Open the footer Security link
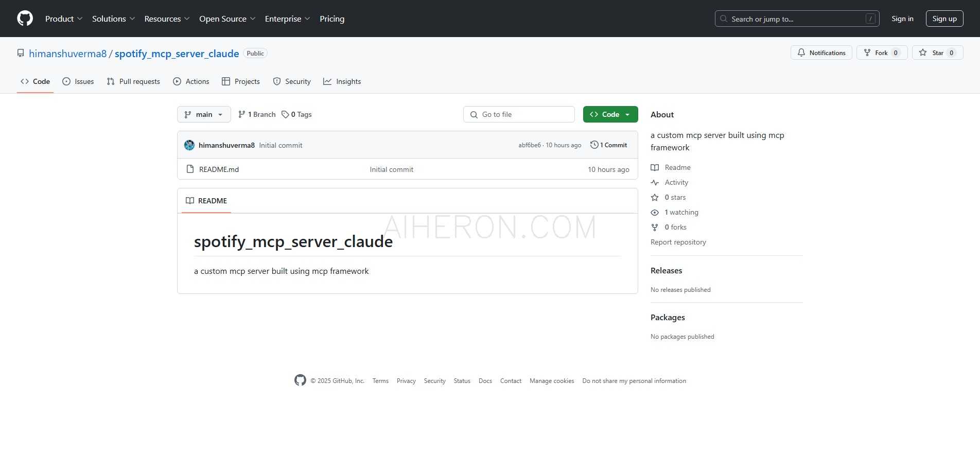This screenshot has height=453, width=980. tap(434, 381)
